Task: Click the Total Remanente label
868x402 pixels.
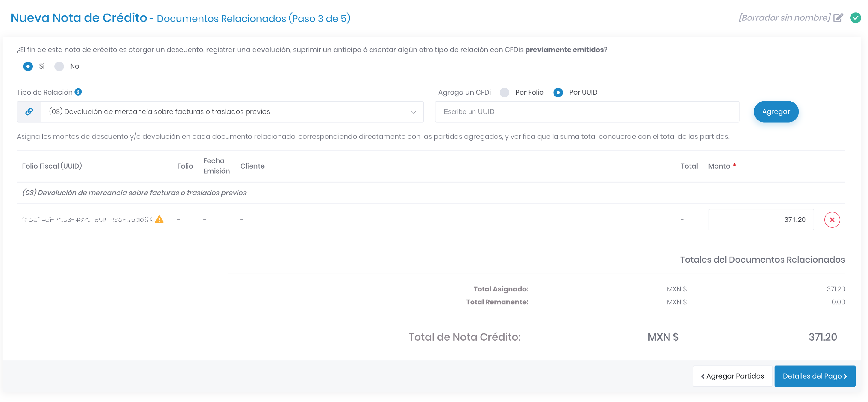Action: pyautogui.click(x=497, y=302)
